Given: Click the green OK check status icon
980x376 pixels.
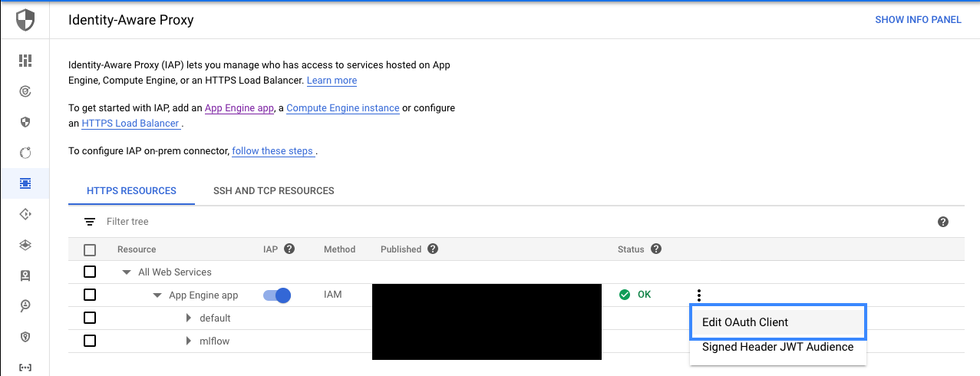Looking at the screenshot, I should [625, 295].
